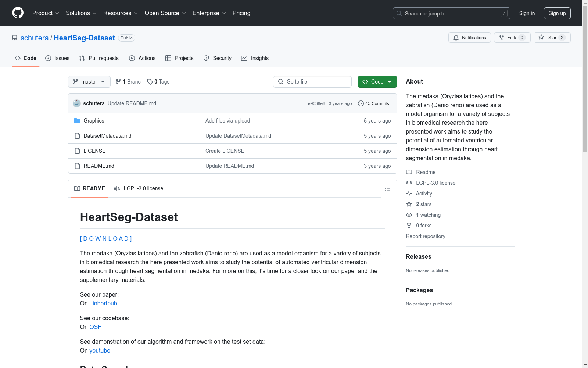This screenshot has width=588, height=368.
Task: Click the README.md file icon
Action: (77, 166)
